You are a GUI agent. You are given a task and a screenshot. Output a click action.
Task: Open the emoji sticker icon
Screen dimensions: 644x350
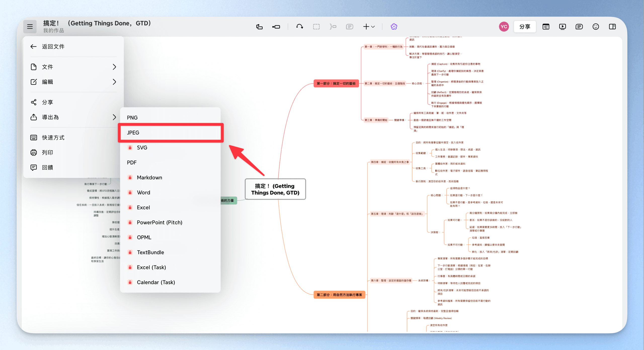(596, 27)
